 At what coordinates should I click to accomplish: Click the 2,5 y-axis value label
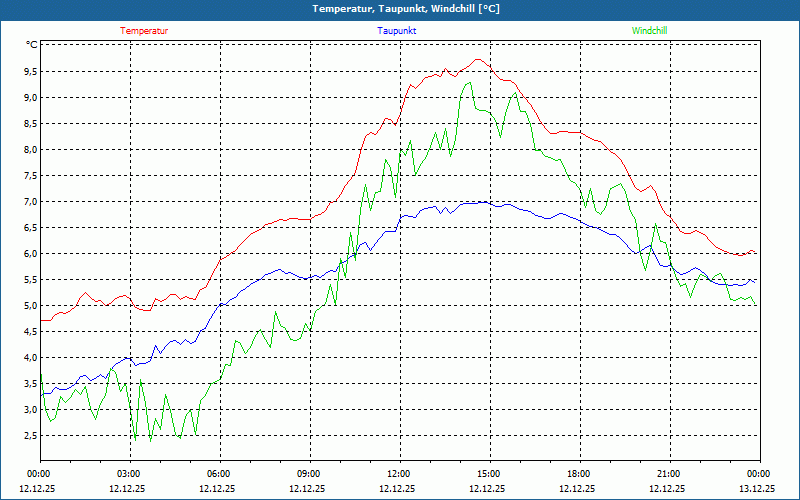tap(29, 435)
